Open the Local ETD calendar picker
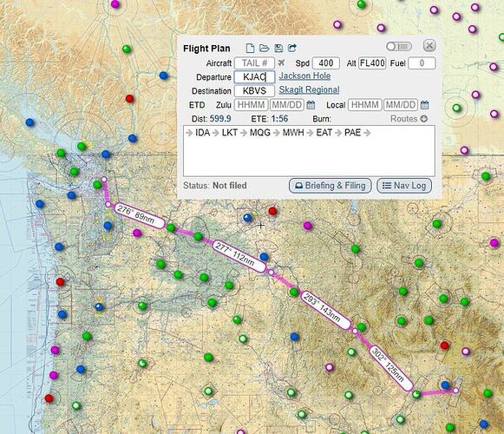504x434 pixels. [x=424, y=105]
